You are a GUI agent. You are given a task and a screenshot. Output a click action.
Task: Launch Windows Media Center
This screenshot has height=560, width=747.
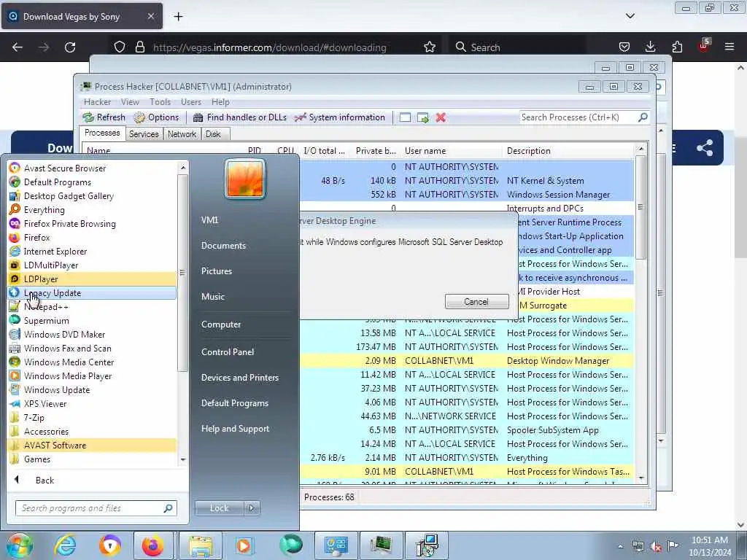click(93, 362)
